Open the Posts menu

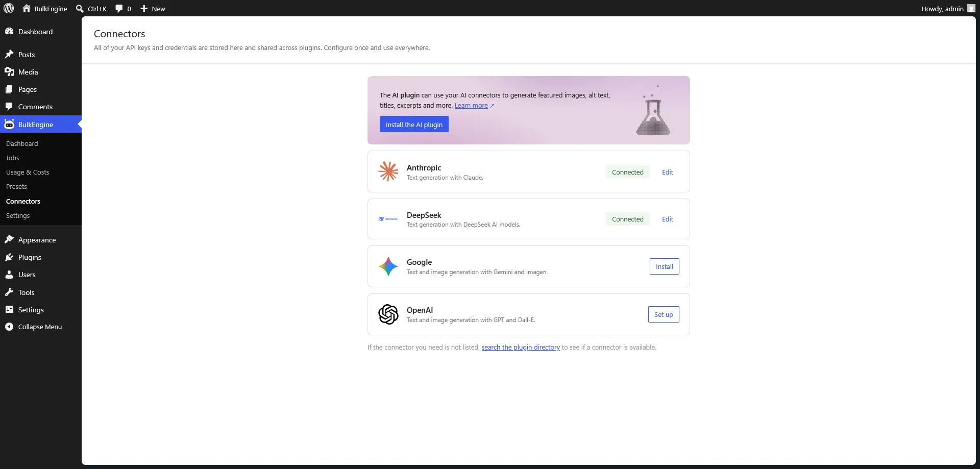[x=41, y=55]
